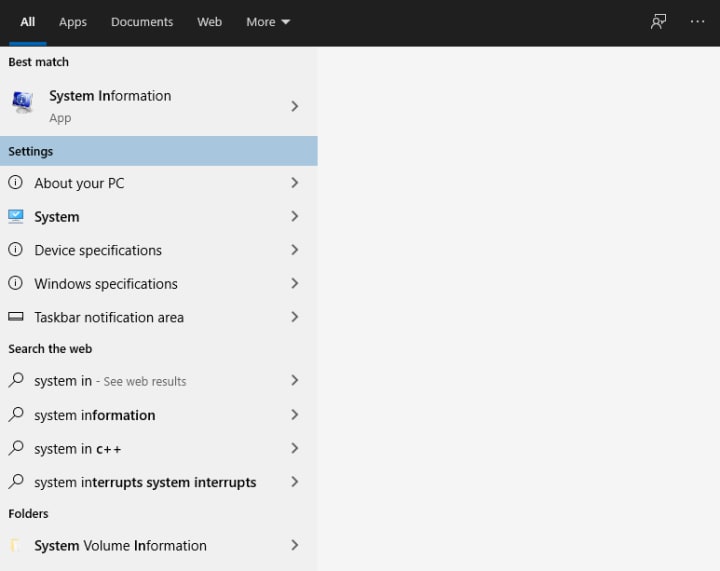Click the search icon beside 'system information'
Screen dimensions: 720x571
coord(16,414)
